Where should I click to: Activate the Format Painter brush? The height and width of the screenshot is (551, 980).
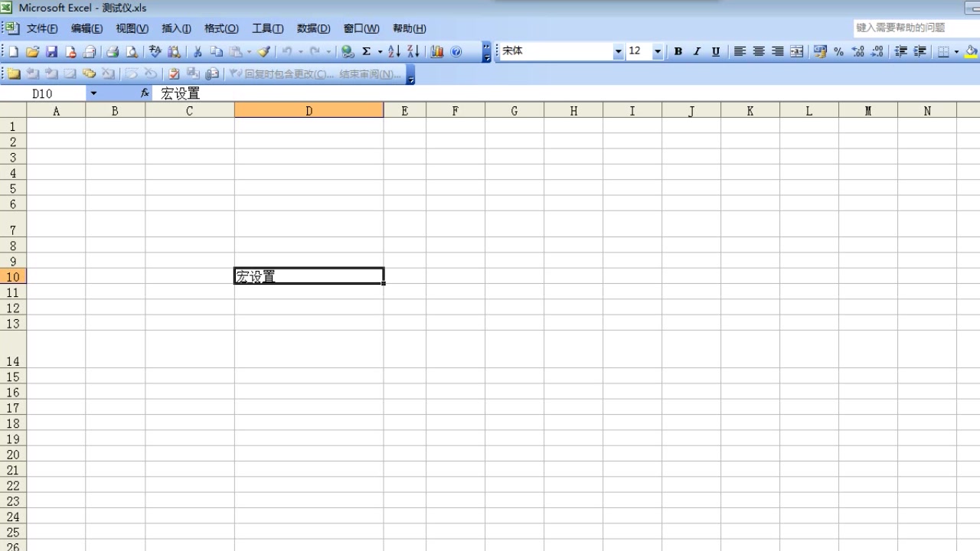(263, 52)
